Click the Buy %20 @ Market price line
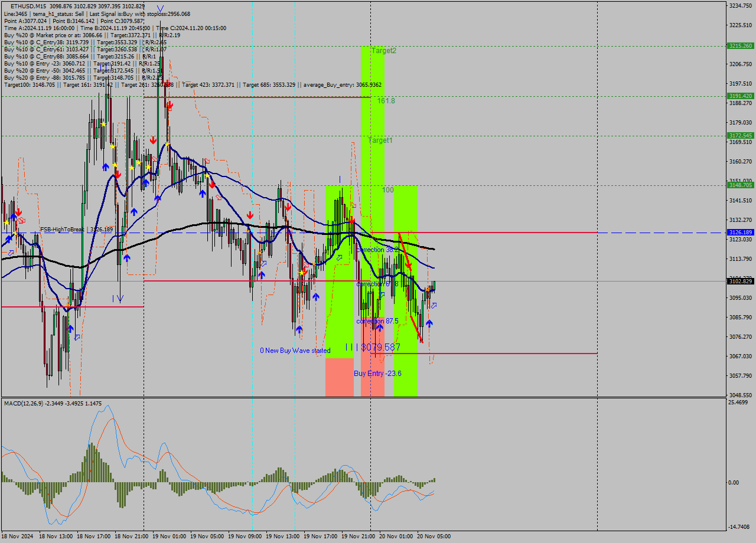The width and height of the screenshot is (756, 543). [x=92, y=35]
